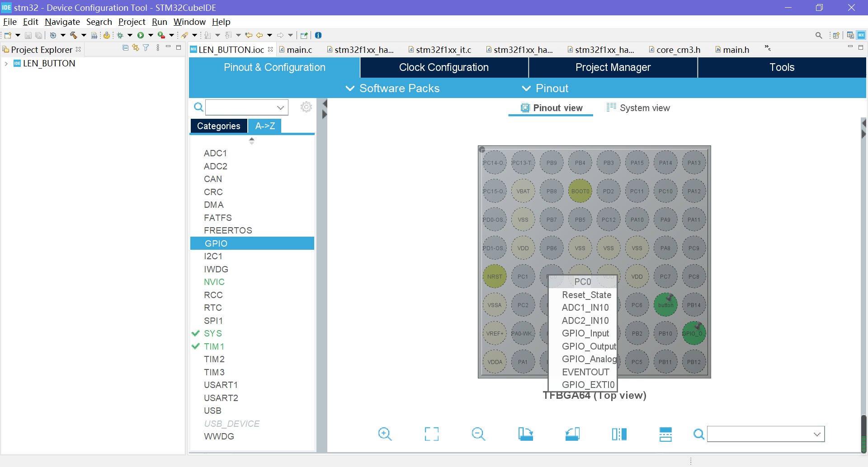Switch to Categories list mode

coord(219,126)
